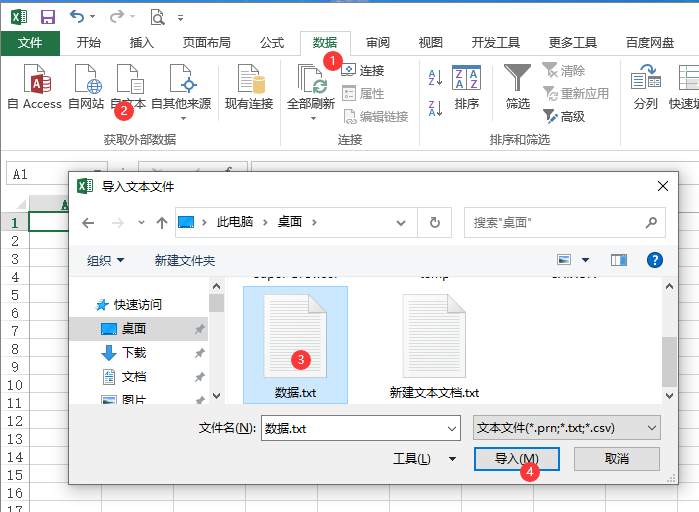The width and height of the screenshot is (699, 512).
Task: Open dialog help with the question mark icon
Action: 654,260
